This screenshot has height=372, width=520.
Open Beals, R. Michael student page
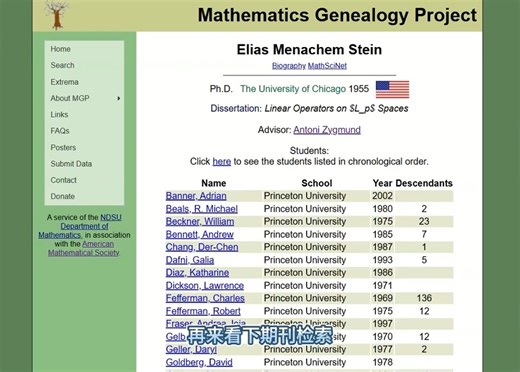pos(202,209)
